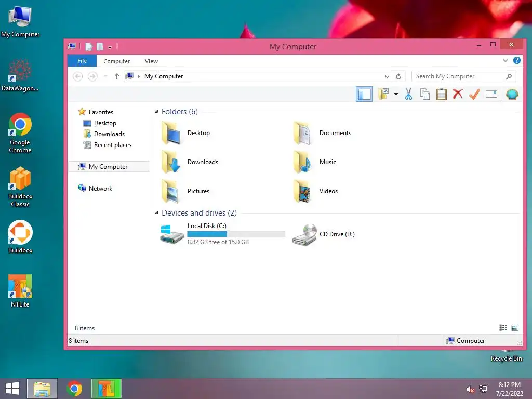The height and width of the screenshot is (399, 532).
Task: Click the Classic Shell seashell icon
Action: [x=512, y=94]
